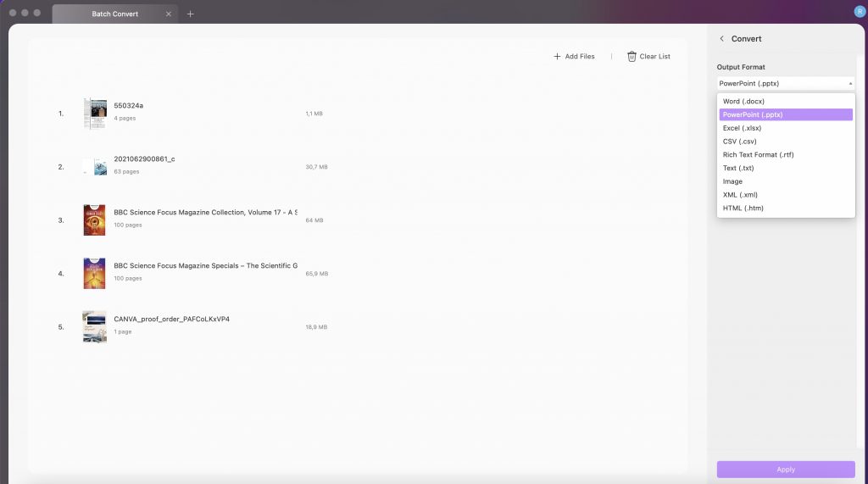The image size is (868, 484).
Task: Choose PowerPoint (.pptx) in dropdown list
Action: 786,114
